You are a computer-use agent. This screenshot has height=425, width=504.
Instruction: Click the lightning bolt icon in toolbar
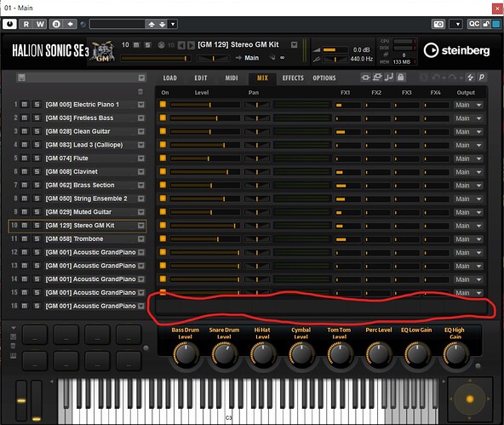(x=470, y=78)
